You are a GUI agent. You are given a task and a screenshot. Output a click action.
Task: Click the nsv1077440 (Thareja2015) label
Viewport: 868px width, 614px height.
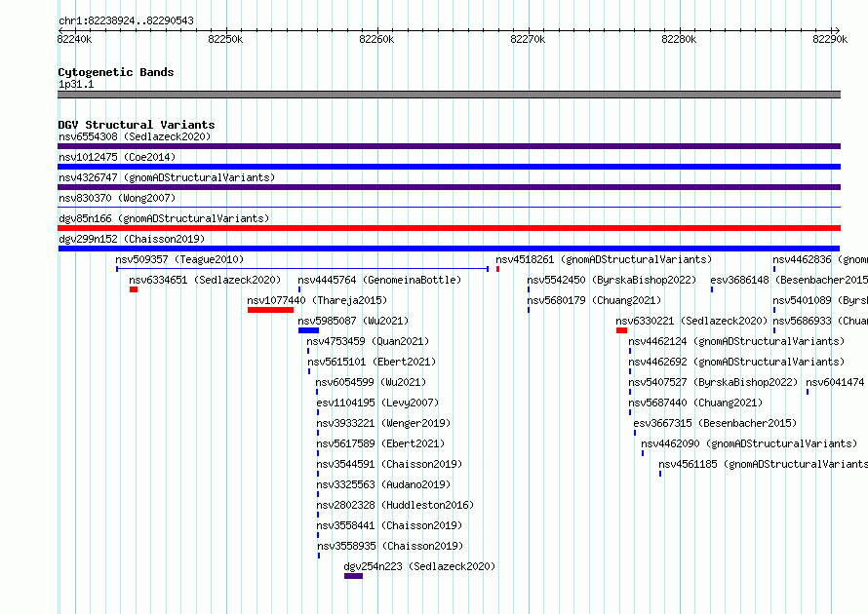(x=317, y=300)
